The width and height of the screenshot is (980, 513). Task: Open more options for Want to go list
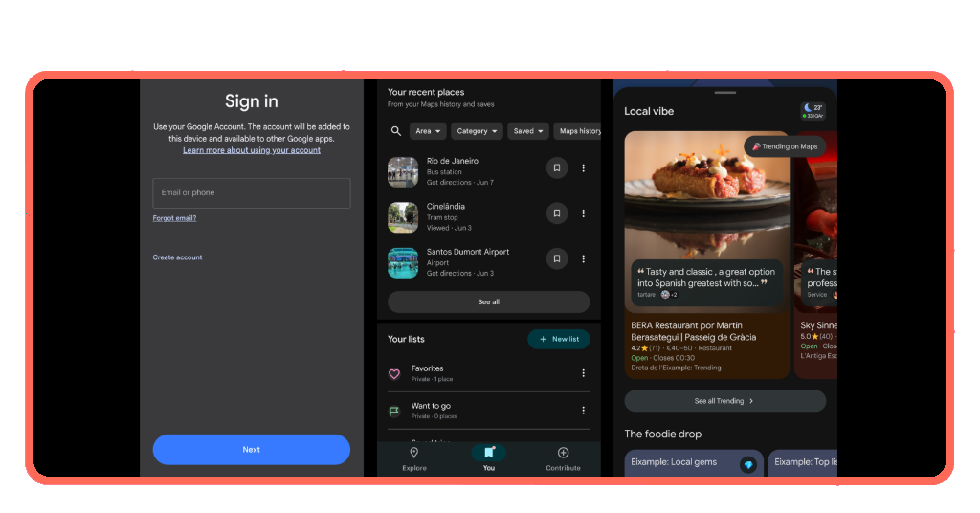click(x=583, y=411)
